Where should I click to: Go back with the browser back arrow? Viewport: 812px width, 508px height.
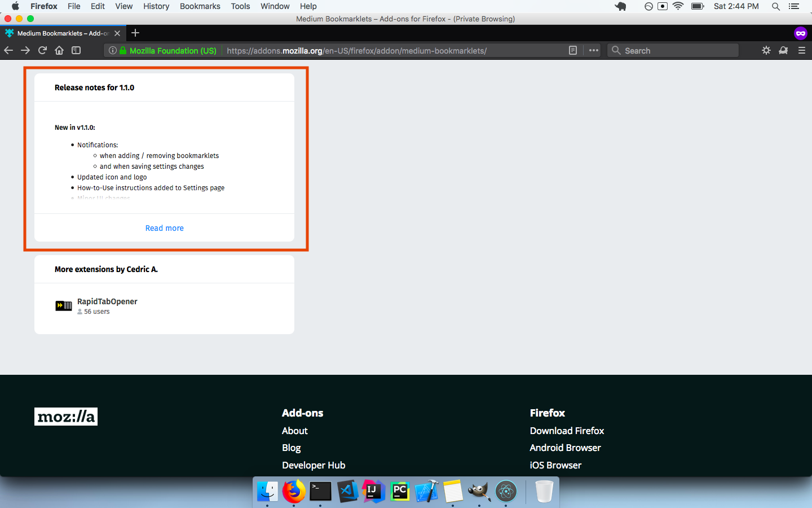click(x=8, y=50)
